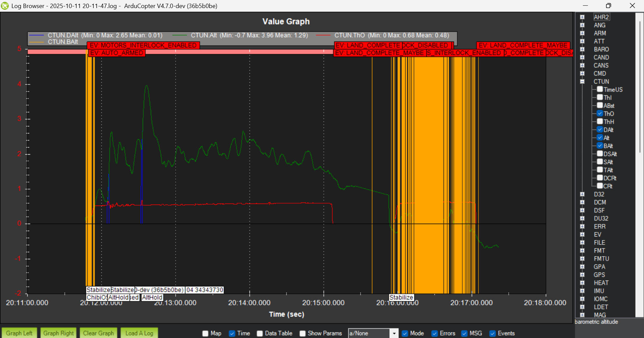Click plus icon next to MAG
This screenshot has height=338, width=644.
[582, 315]
